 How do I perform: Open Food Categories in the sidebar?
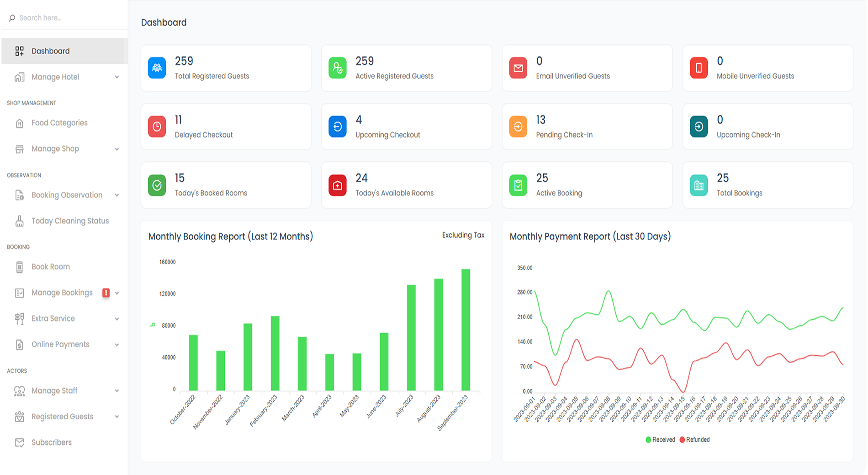(59, 123)
